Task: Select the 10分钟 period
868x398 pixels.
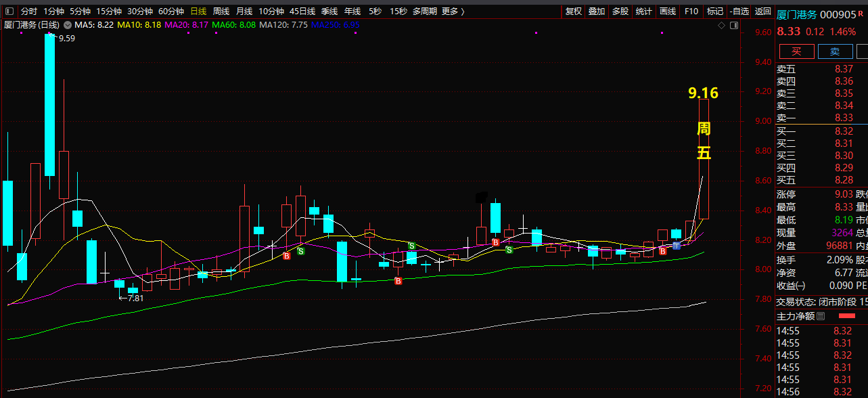Action: (x=271, y=12)
